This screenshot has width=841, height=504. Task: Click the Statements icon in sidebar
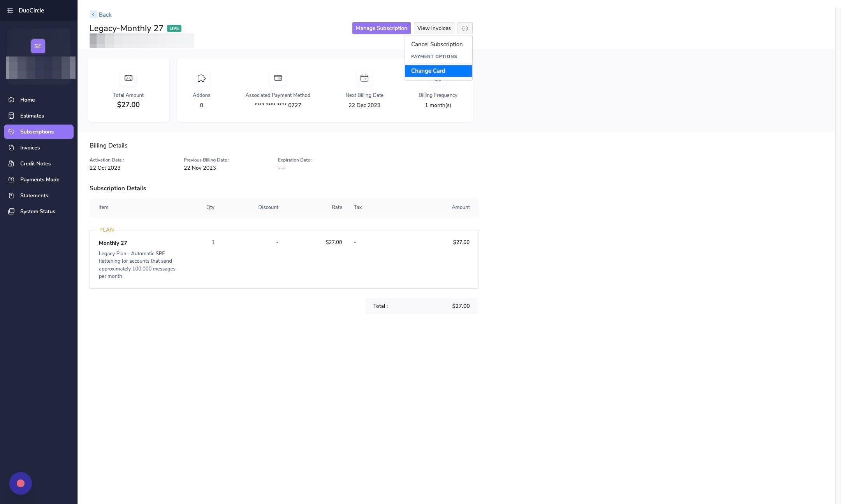(11, 195)
